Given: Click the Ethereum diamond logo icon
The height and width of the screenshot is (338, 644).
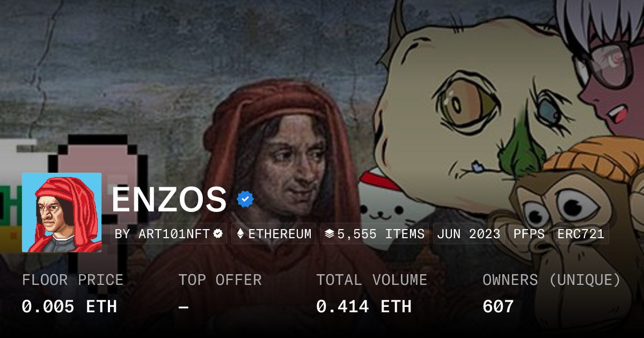Looking at the screenshot, I should 240,234.
